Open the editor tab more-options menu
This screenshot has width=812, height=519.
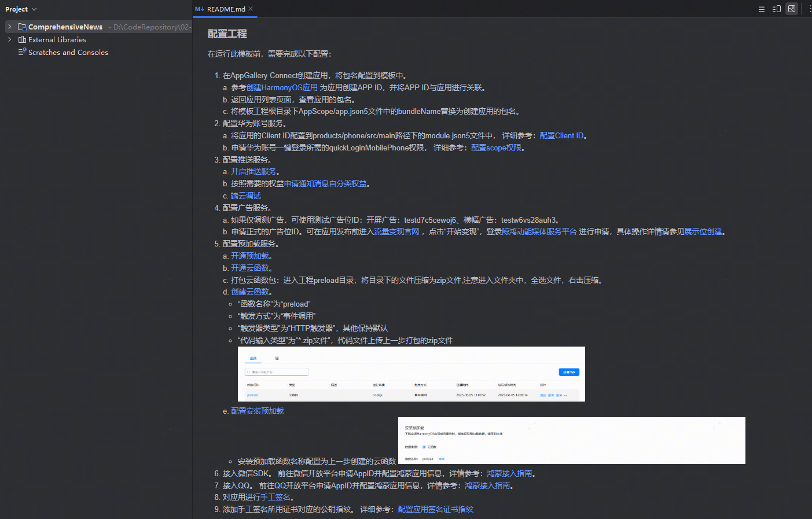pos(809,9)
